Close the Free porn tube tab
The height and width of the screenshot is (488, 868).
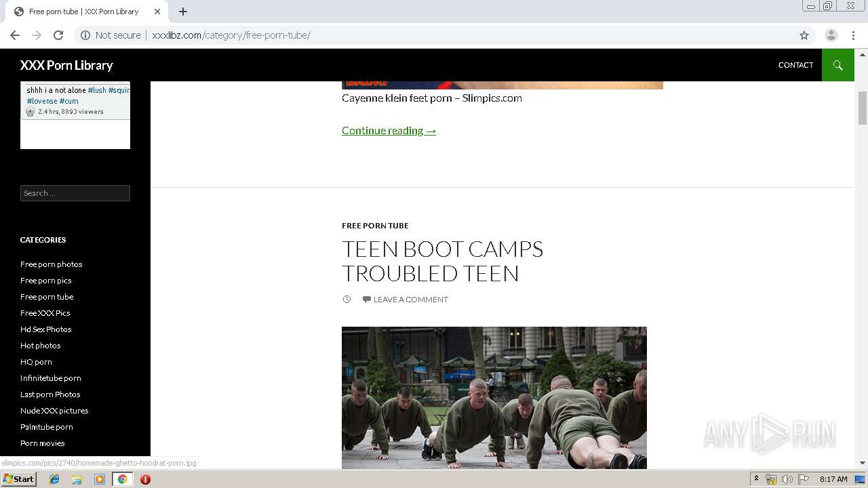point(157,12)
